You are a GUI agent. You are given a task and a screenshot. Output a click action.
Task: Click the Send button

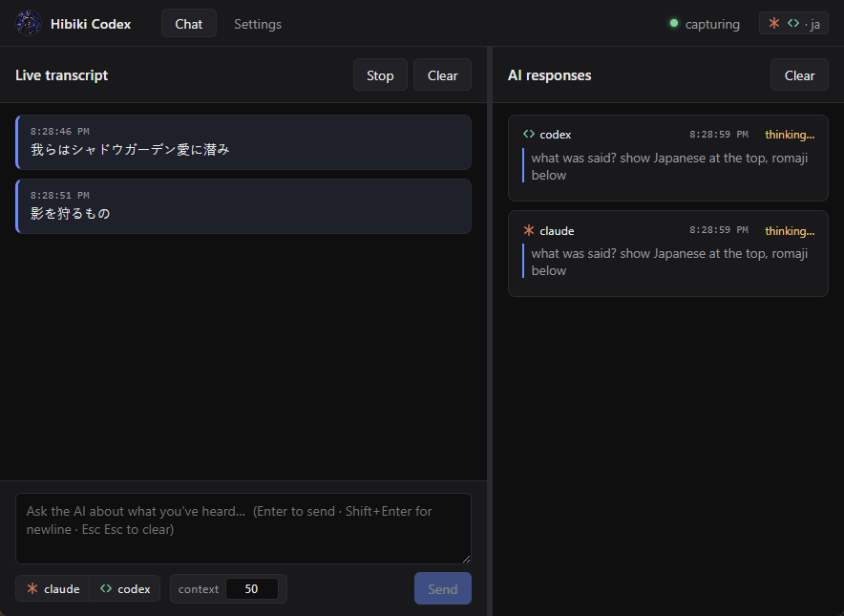[443, 588]
